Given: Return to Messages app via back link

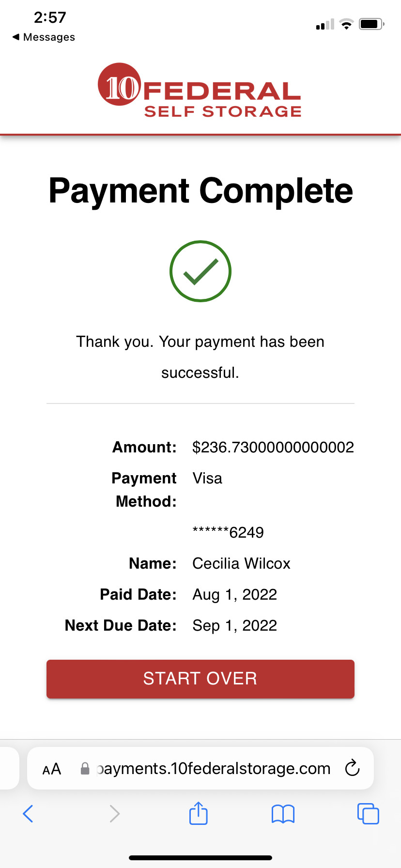Looking at the screenshot, I should pyautogui.click(x=44, y=37).
